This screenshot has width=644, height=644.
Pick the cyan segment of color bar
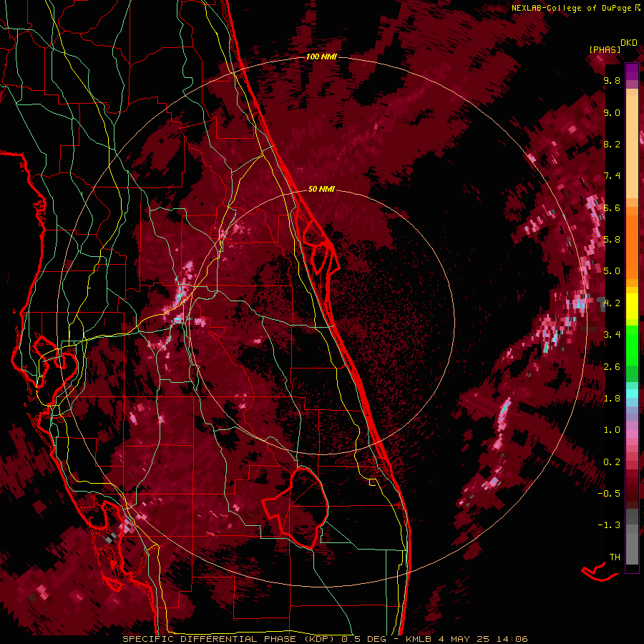tap(632, 394)
